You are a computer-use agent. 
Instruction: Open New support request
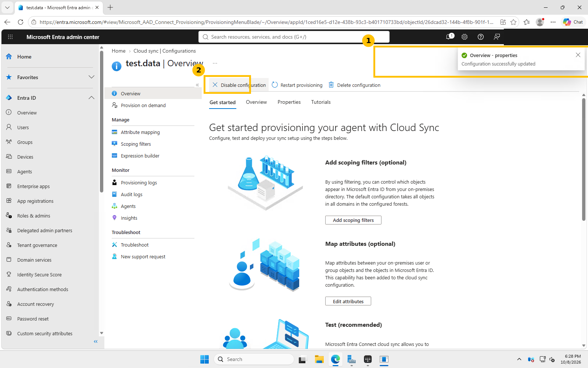pyautogui.click(x=143, y=256)
